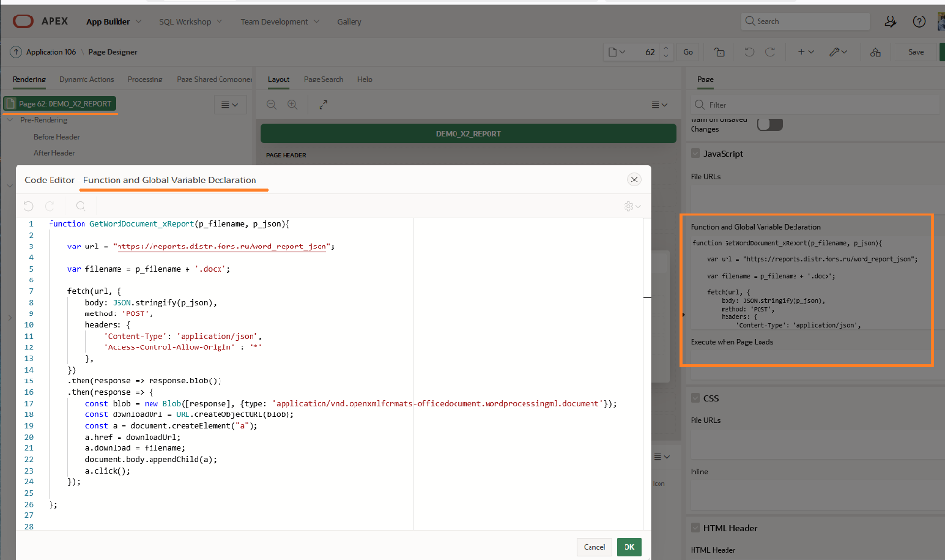
Task: Open the Team Development menu
Action: [280, 21]
